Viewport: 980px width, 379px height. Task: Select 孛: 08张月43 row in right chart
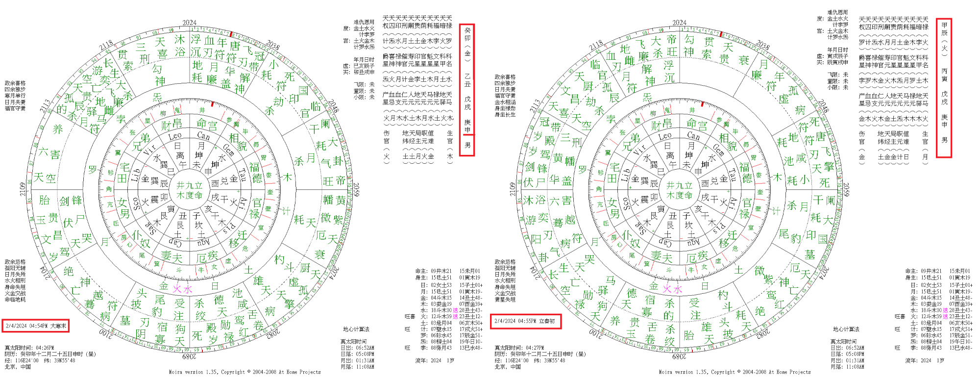click(x=942, y=348)
